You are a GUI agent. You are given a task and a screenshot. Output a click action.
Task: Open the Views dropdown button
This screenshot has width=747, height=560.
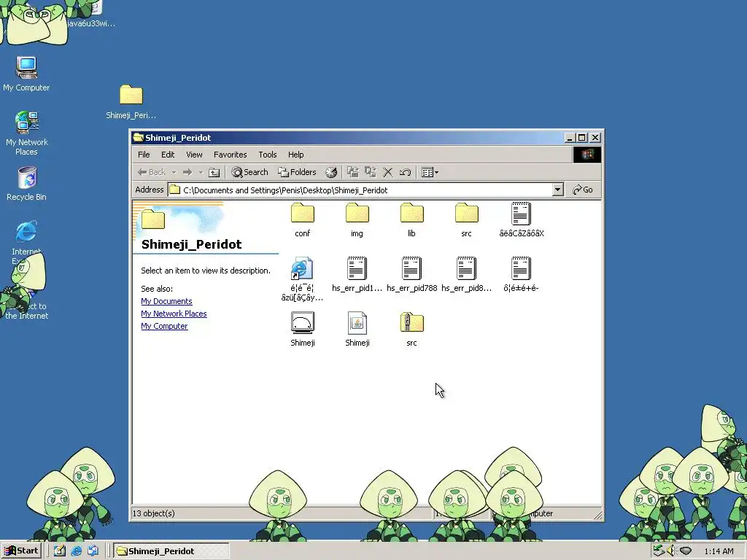click(x=430, y=172)
